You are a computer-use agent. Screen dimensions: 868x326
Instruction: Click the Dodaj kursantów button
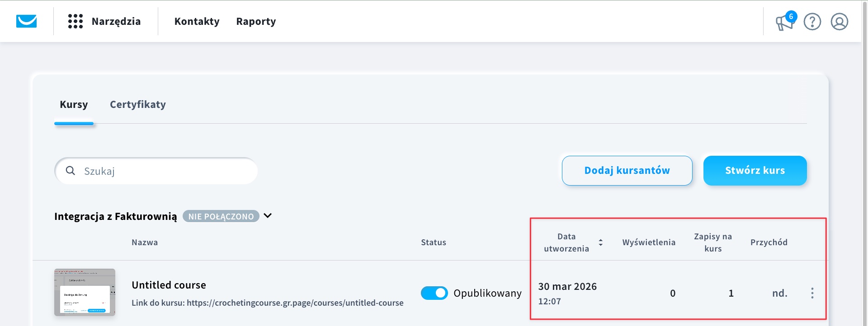(x=627, y=171)
